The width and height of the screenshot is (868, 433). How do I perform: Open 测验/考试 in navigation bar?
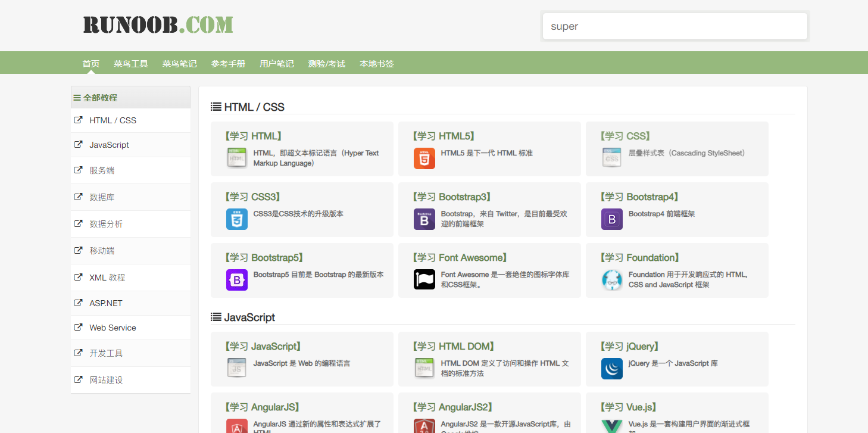pyautogui.click(x=327, y=64)
